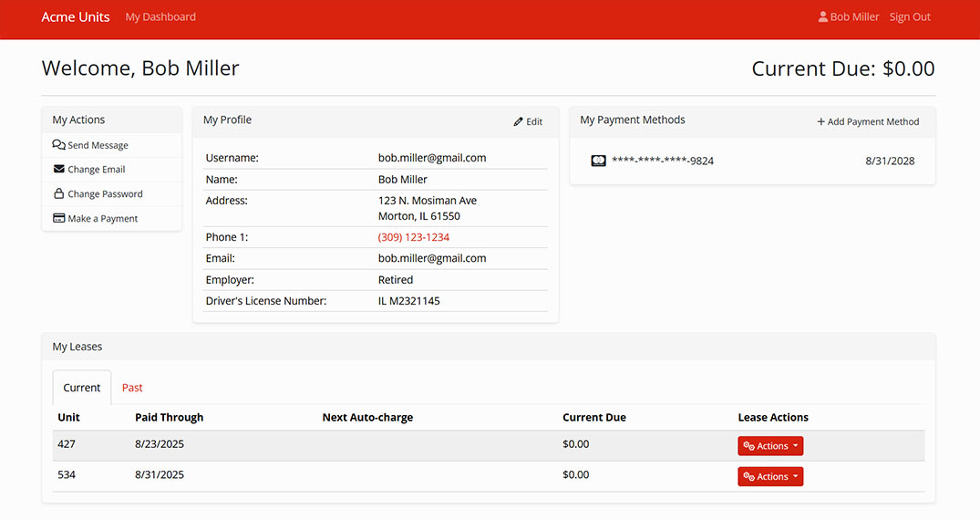Open the Actions dropdown caret for unit 427
Image resolution: width=980 pixels, height=520 pixels.
click(795, 446)
